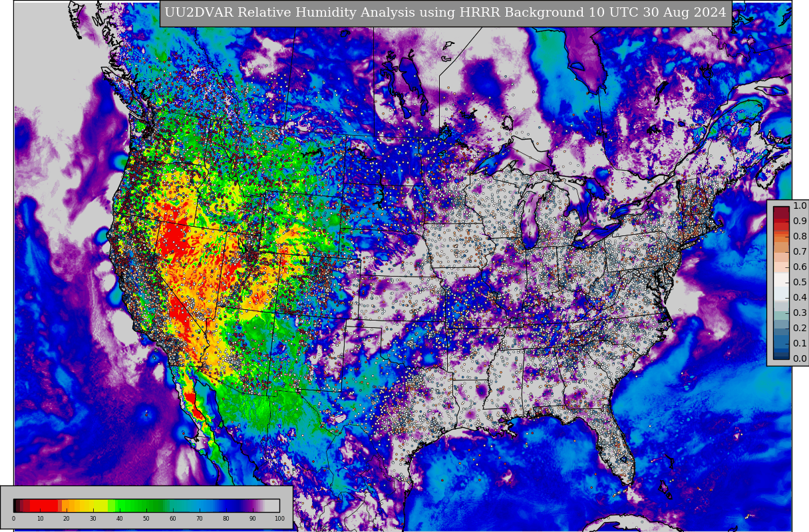809x532 pixels.
Task: Click the 0.1 label on right colorbar
Action: click(800, 344)
